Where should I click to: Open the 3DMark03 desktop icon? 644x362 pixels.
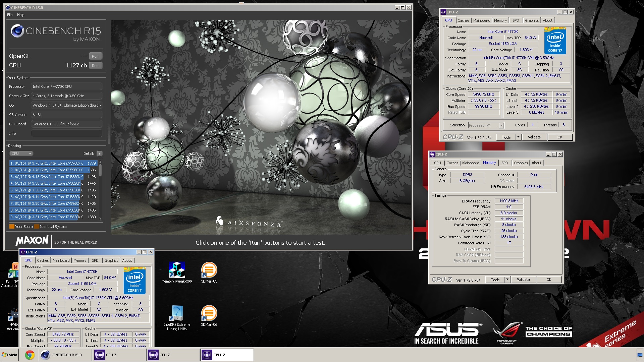(x=209, y=273)
